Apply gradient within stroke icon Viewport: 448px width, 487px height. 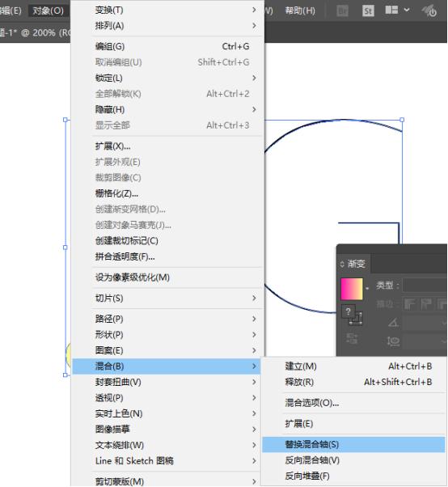[x=409, y=304]
